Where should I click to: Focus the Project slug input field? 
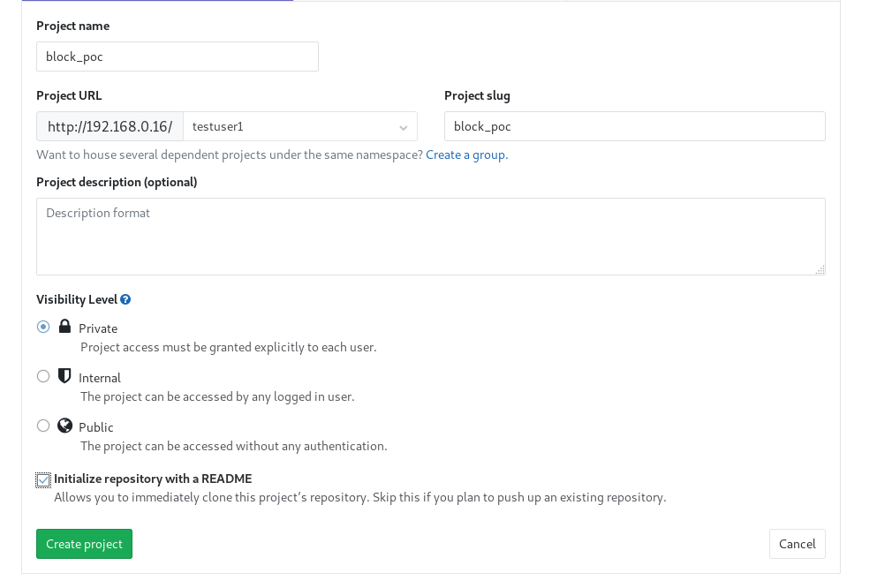635,126
